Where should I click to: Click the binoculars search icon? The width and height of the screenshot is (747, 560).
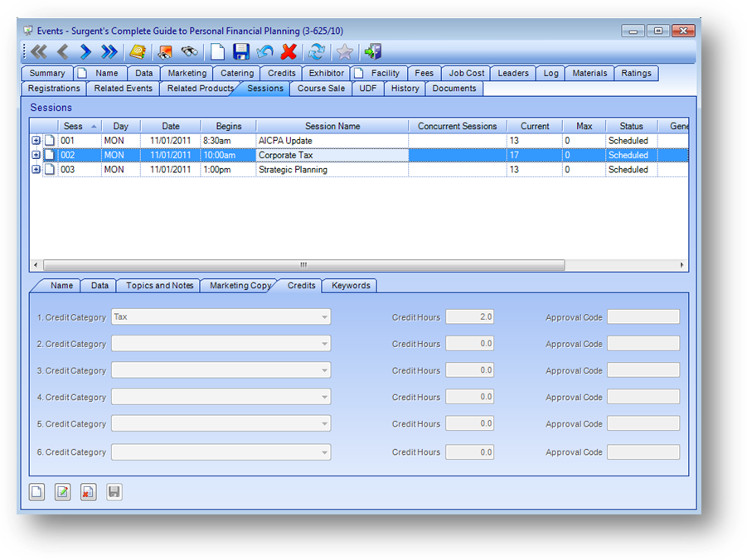pos(190,51)
